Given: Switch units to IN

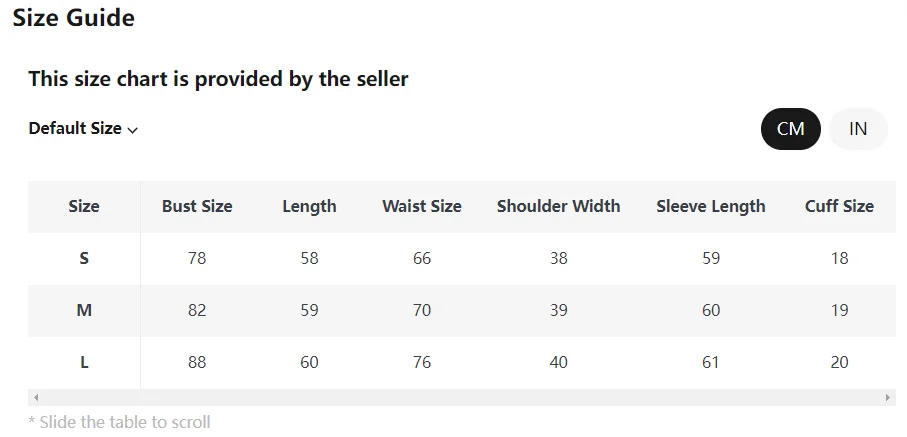Looking at the screenshot, I should [x=858, y=129].
